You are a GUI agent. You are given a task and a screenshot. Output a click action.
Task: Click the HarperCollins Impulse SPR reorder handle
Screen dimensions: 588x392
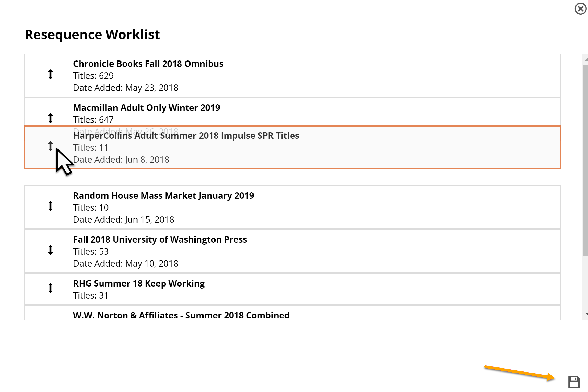click(51, 146)
